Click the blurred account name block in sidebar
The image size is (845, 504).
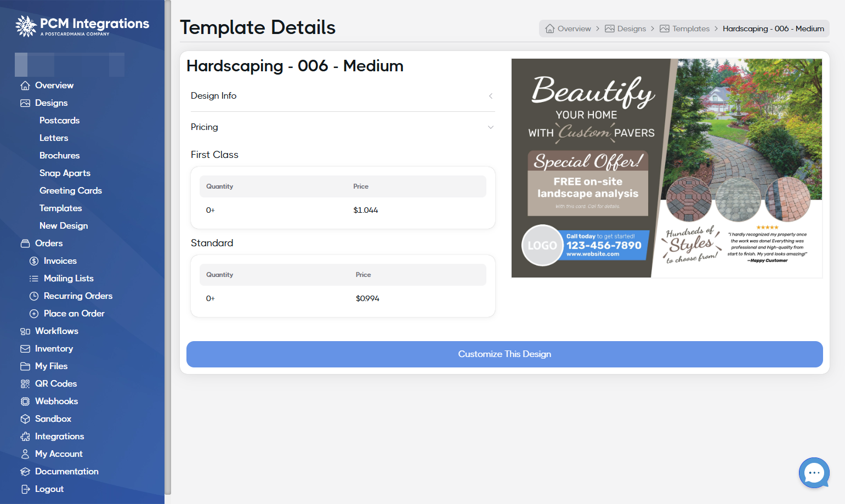click(x=70, y=65)
